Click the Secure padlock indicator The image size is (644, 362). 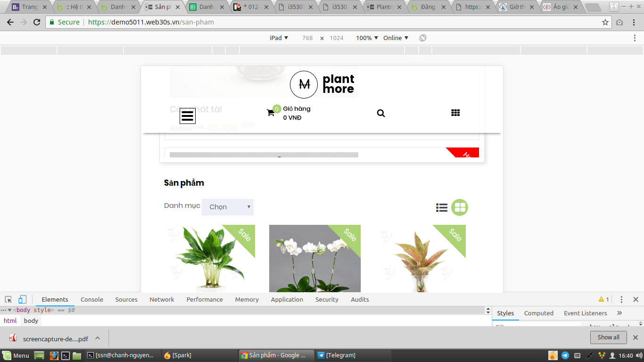click(x=65, y=22)
